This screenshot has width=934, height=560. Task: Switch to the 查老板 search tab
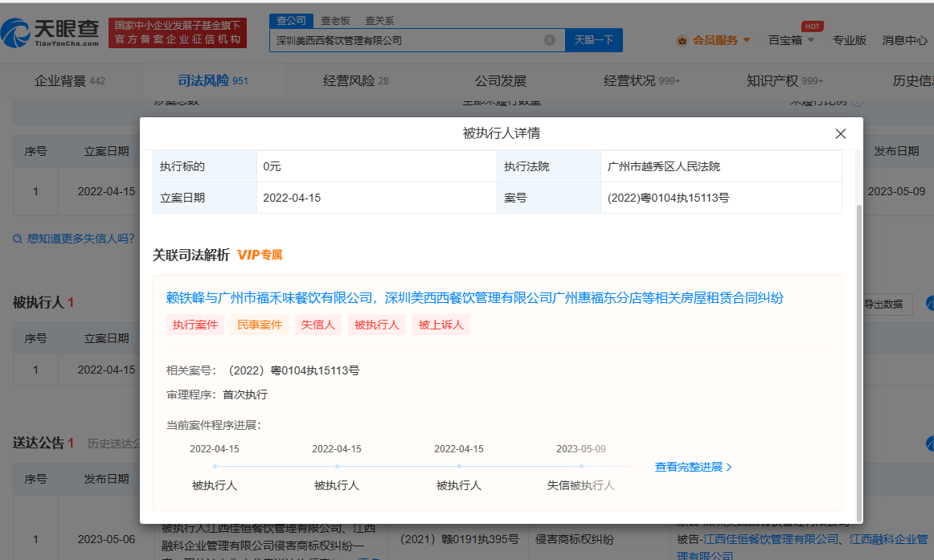(x=335, y=21)
